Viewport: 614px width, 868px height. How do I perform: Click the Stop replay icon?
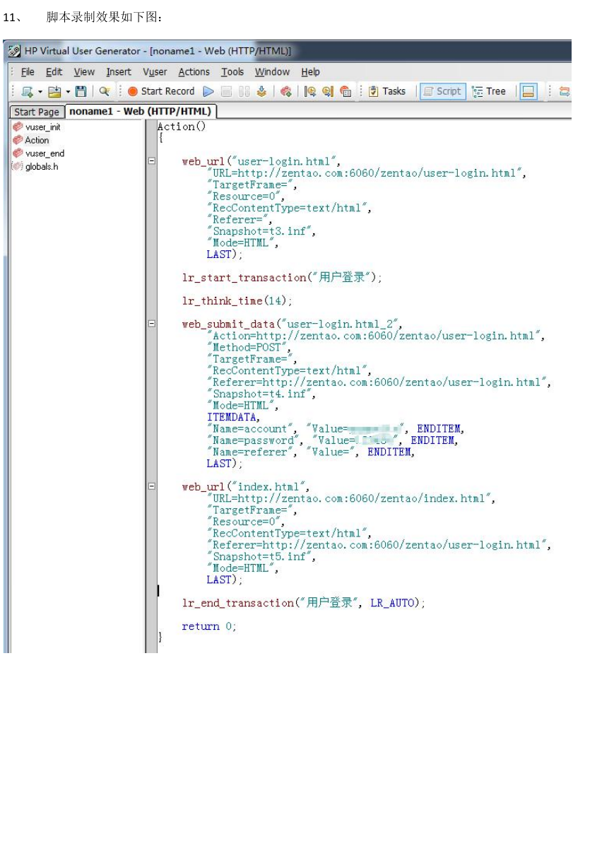click(x=226, y=91)
